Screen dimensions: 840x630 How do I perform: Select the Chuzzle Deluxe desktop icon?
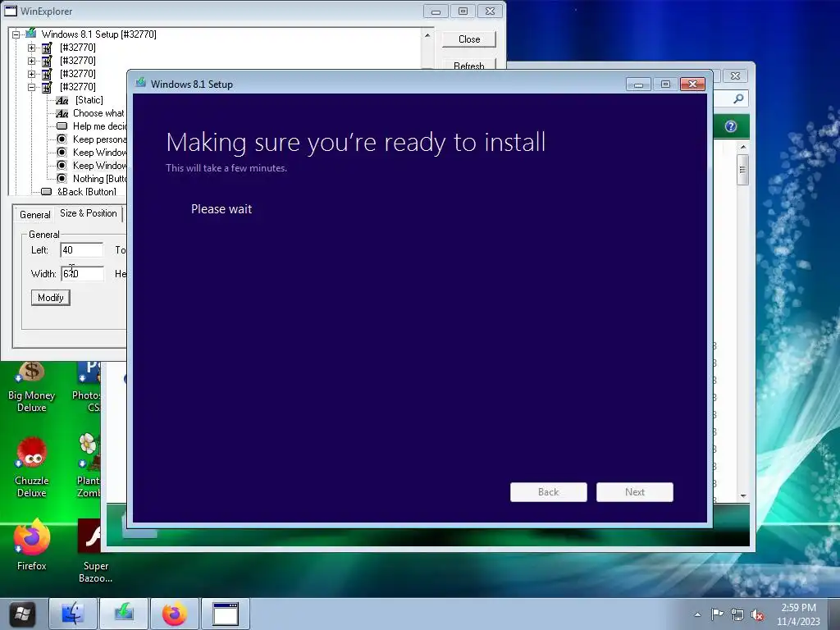32,467
